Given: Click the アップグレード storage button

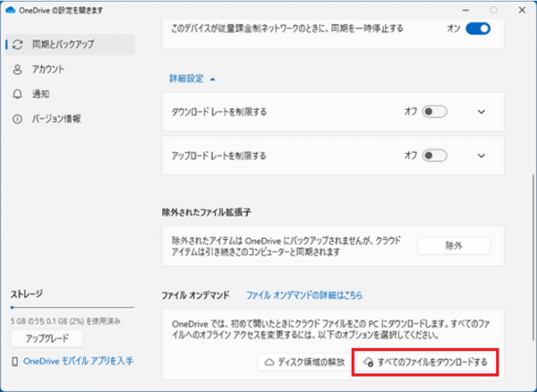Looking at the screenshot, I should (47, 338).
